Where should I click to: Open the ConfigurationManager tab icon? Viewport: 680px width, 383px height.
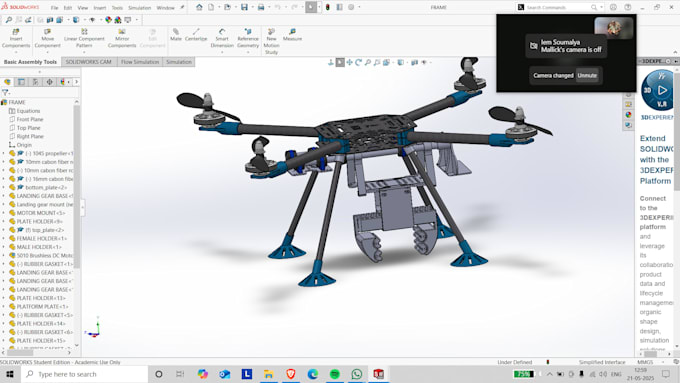36,82
